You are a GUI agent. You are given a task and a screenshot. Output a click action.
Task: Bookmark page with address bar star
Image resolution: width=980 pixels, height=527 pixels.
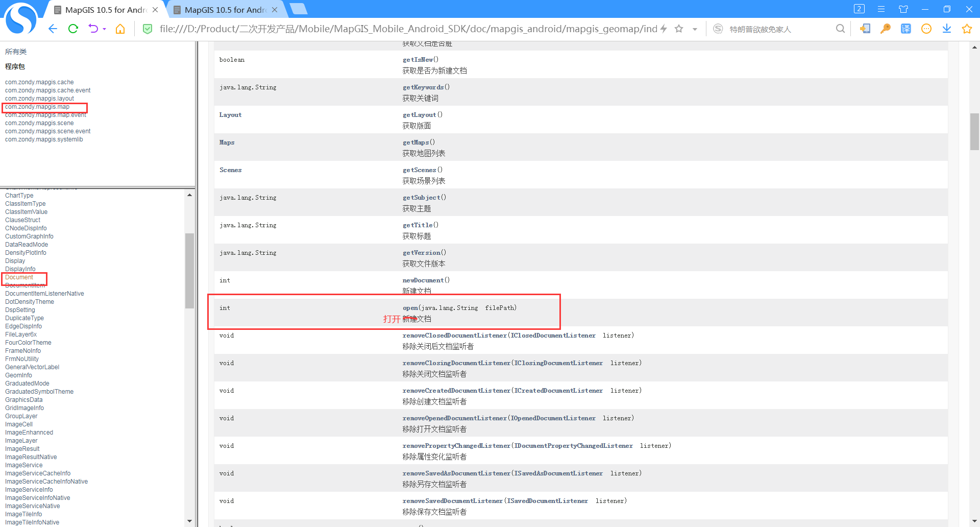679,29
